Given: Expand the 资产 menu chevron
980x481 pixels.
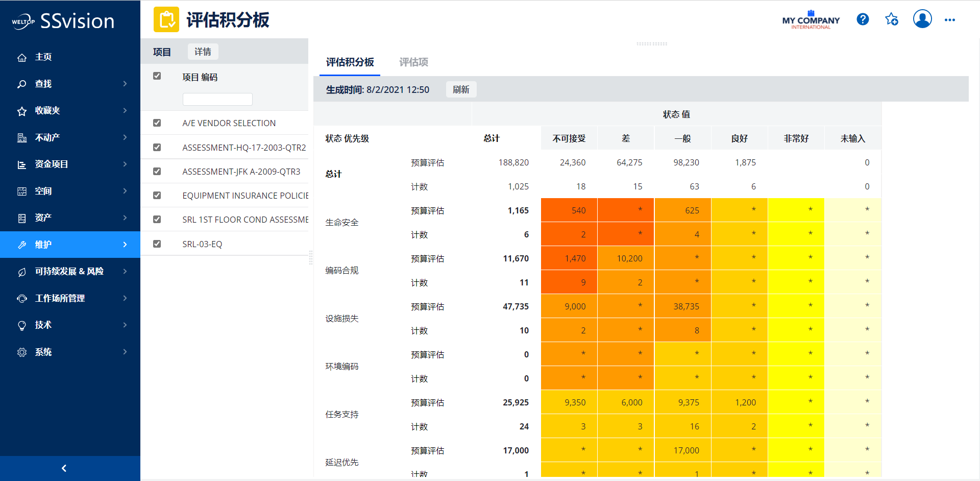Looking at the screenshot, I should pyautogui.click(x=125, y=218).
